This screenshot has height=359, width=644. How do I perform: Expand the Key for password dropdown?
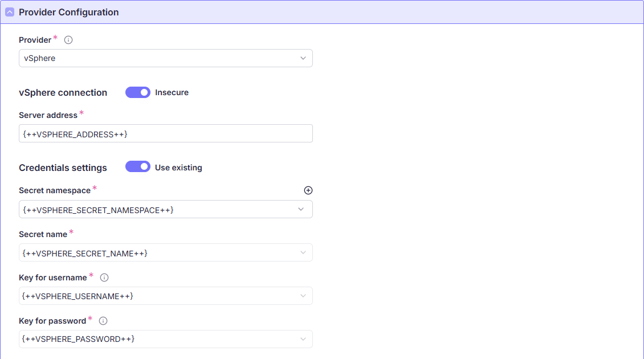pyautogui.click(x=165, y=339)
